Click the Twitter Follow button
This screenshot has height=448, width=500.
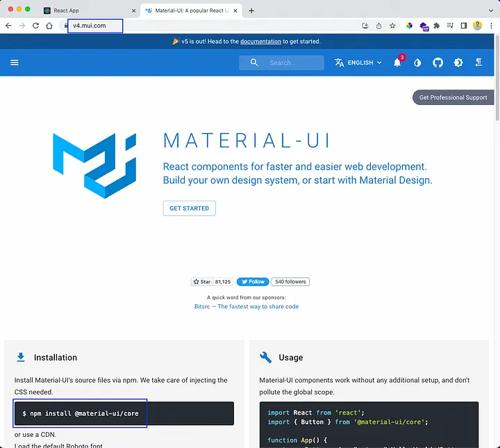(253, 282)
